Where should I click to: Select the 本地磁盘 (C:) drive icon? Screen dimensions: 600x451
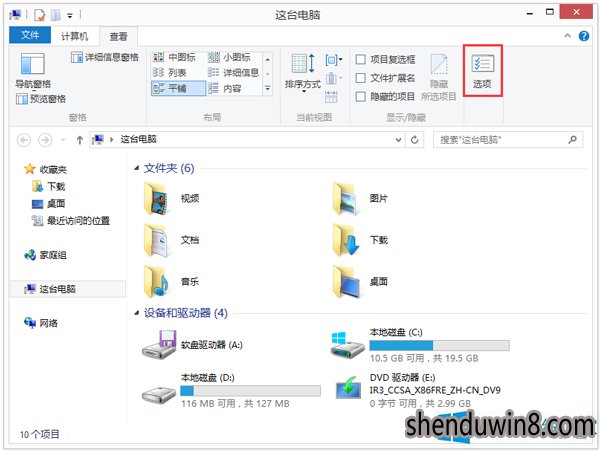(x=347, y=345)
